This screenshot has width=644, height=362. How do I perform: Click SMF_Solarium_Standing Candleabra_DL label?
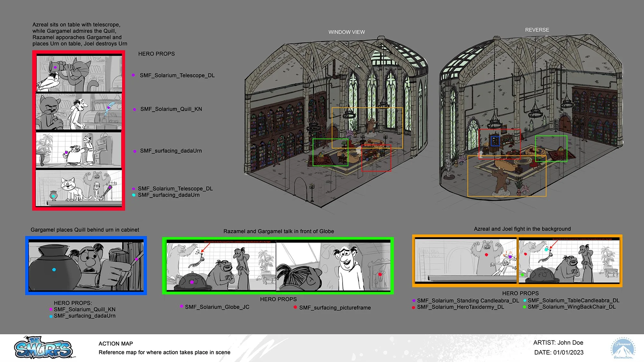[x=468, y=301]
